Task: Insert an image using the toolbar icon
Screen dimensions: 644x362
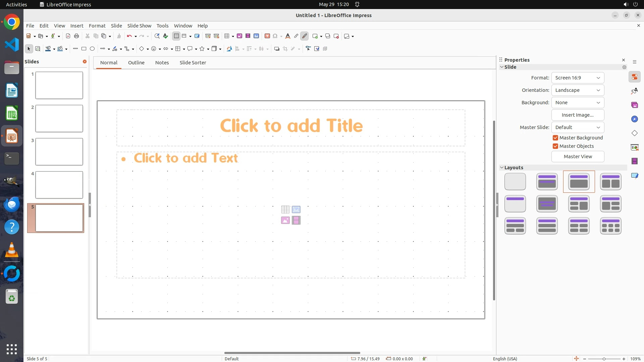Action: (x=239, y=36)
